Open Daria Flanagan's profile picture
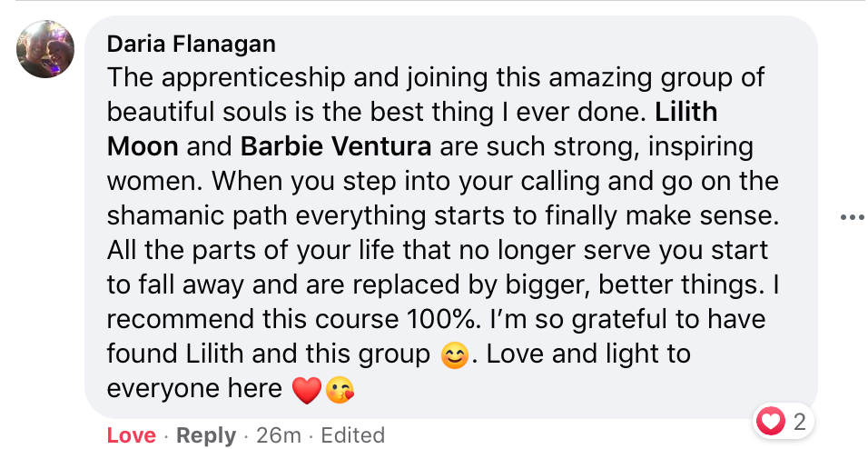The height and width of the screenshot is (449, 868). [45, 48]
